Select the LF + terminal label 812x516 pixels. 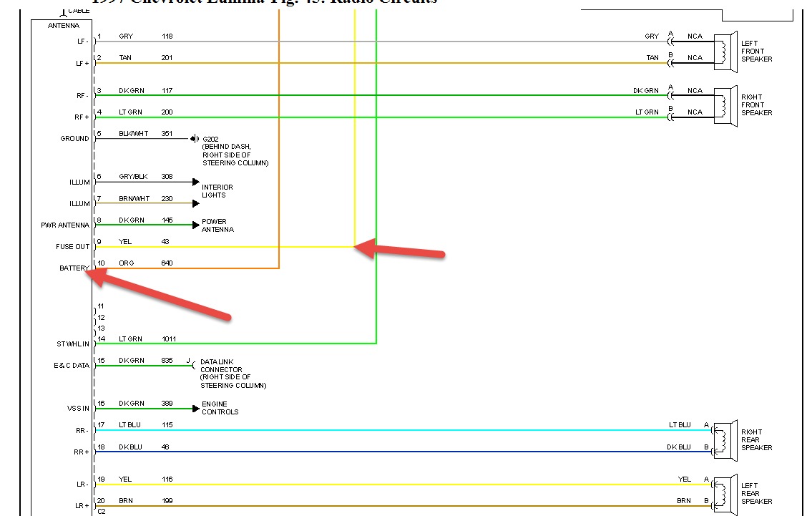(82, 63)
